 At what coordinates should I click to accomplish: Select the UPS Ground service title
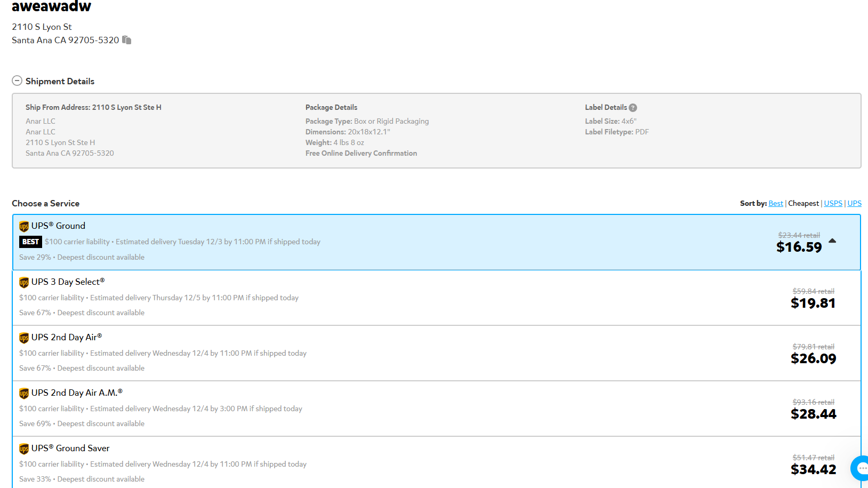click(x=58, y=226)
